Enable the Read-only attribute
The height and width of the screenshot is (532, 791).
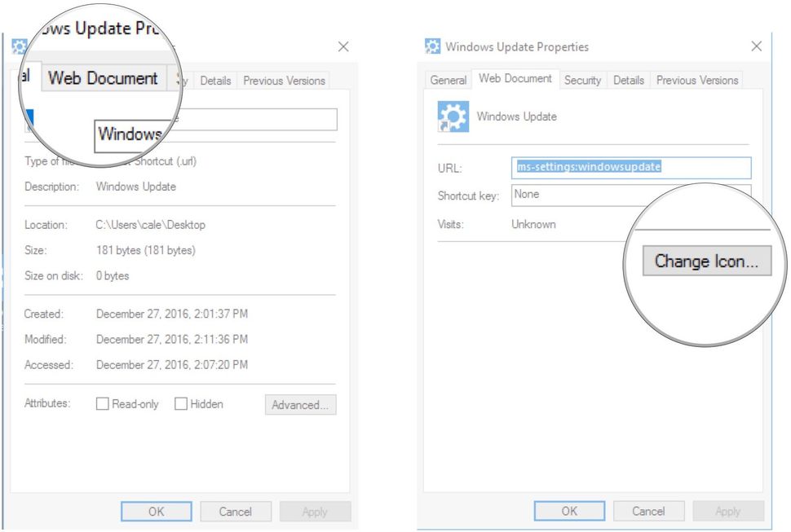(x=103, y=403)
